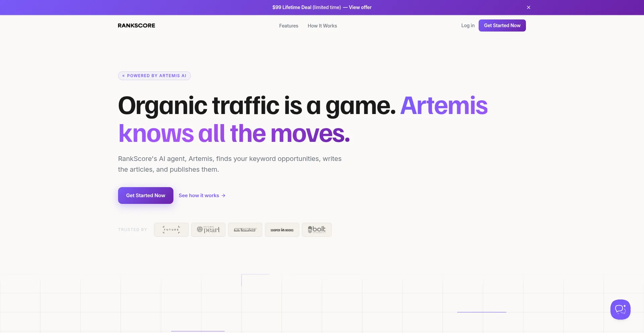Open the Features menu item
This screenshot has height=333, width=644.
point(288,26)
